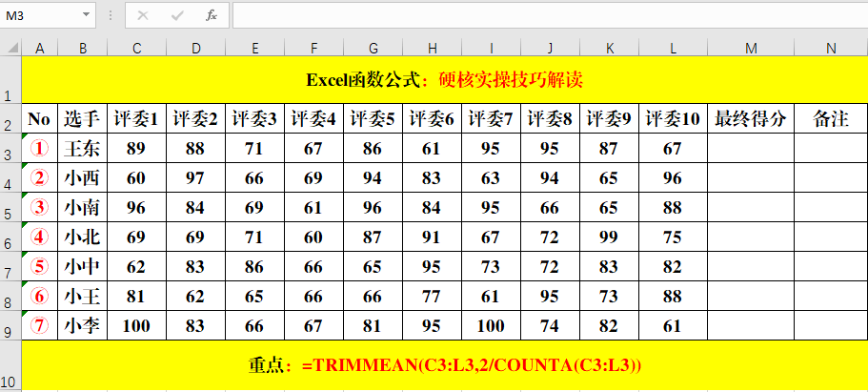Click the name cell '小西'
Image resolution: width=868 pixels, height=392 pixels.
(83, 178)
